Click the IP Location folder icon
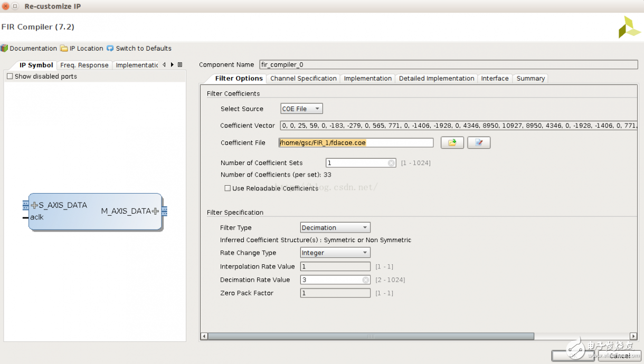The width and height of the screenshot is (644, 364). [64, 48]
